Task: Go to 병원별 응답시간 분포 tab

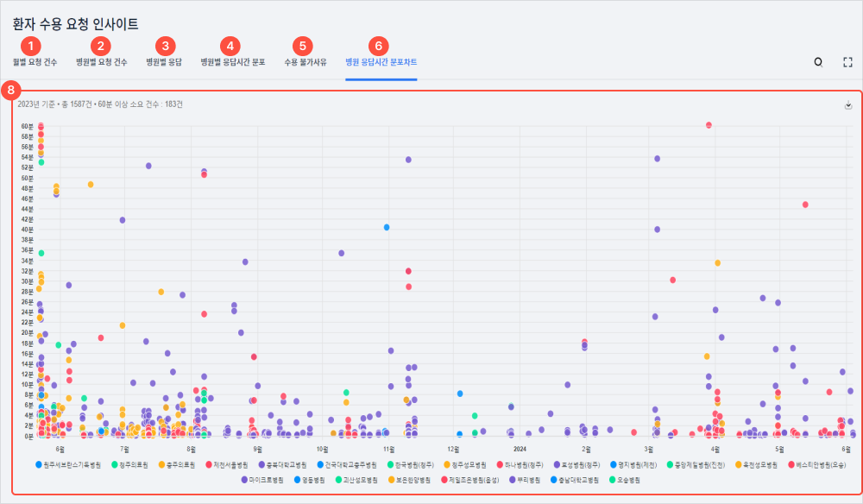Action: [233, 63]
